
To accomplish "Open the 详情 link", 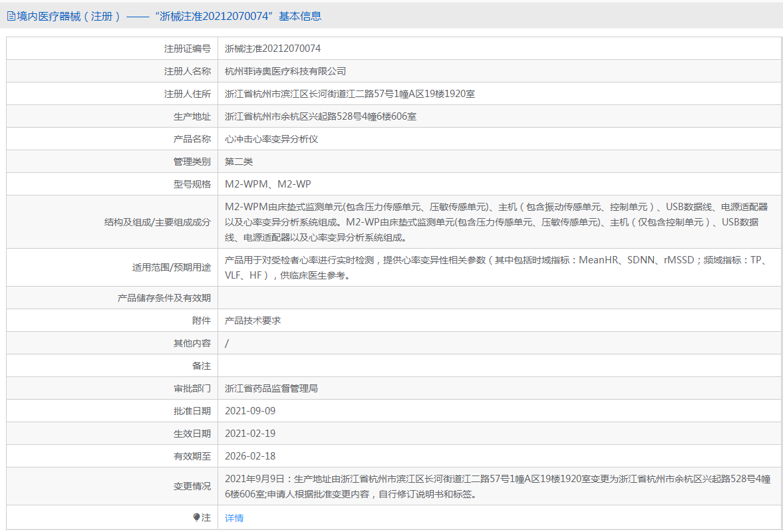I will pyautogui.click(x=234, y=518).
